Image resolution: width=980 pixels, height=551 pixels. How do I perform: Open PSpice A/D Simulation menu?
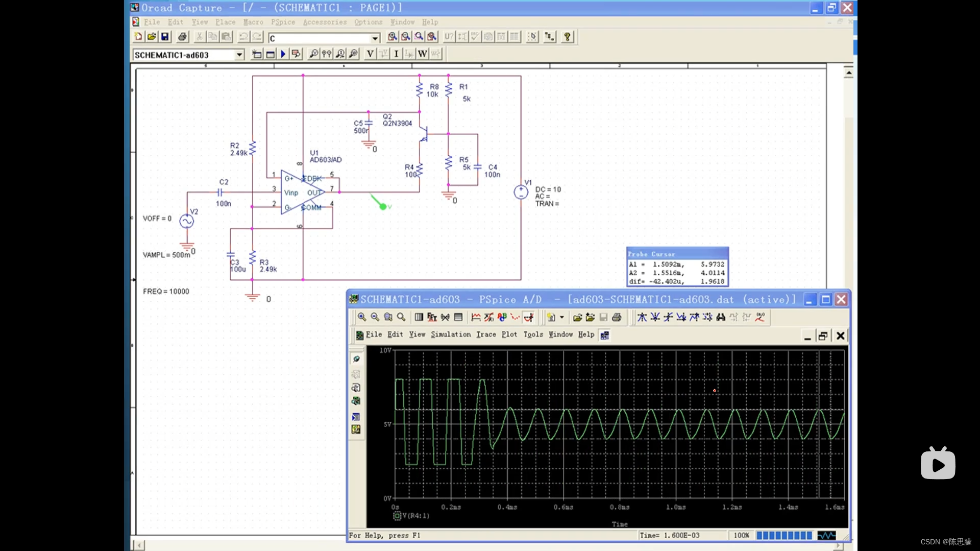coord(451,334)
